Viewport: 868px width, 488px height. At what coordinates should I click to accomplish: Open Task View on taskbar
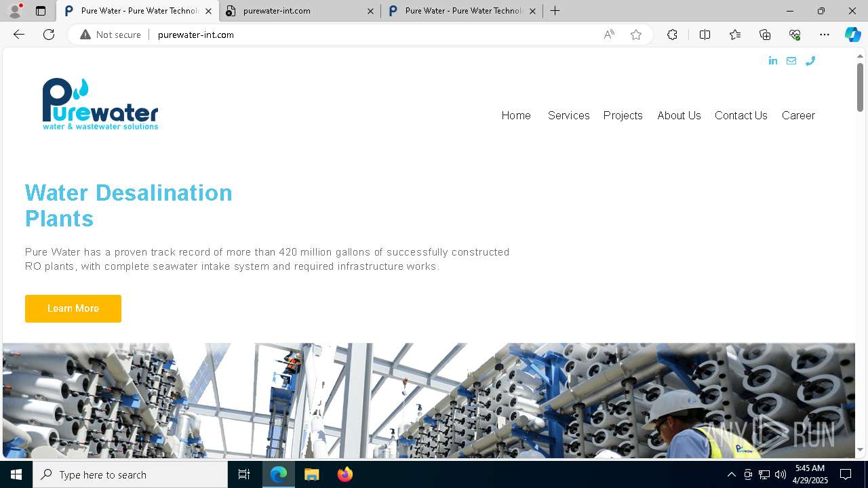click(x=244, y=474)
